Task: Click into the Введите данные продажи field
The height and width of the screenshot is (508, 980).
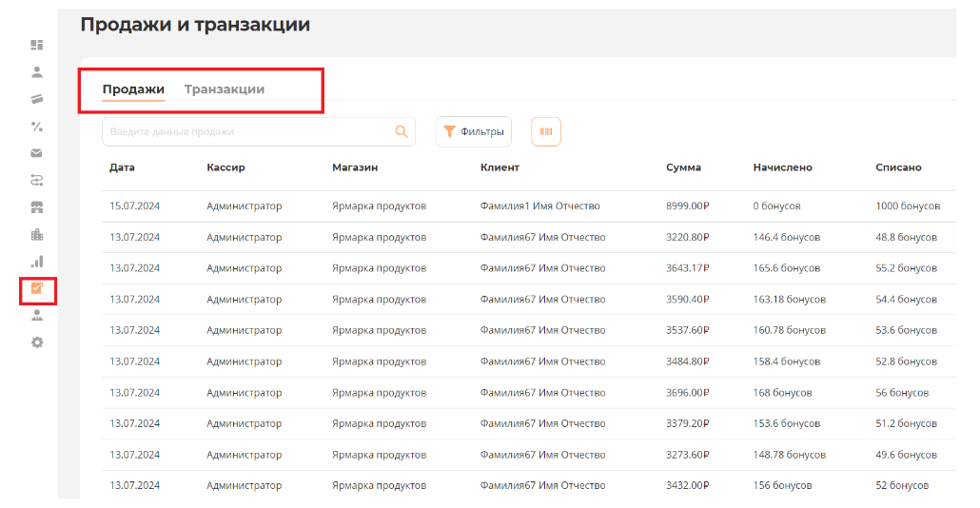Action: tap(245, 132)
